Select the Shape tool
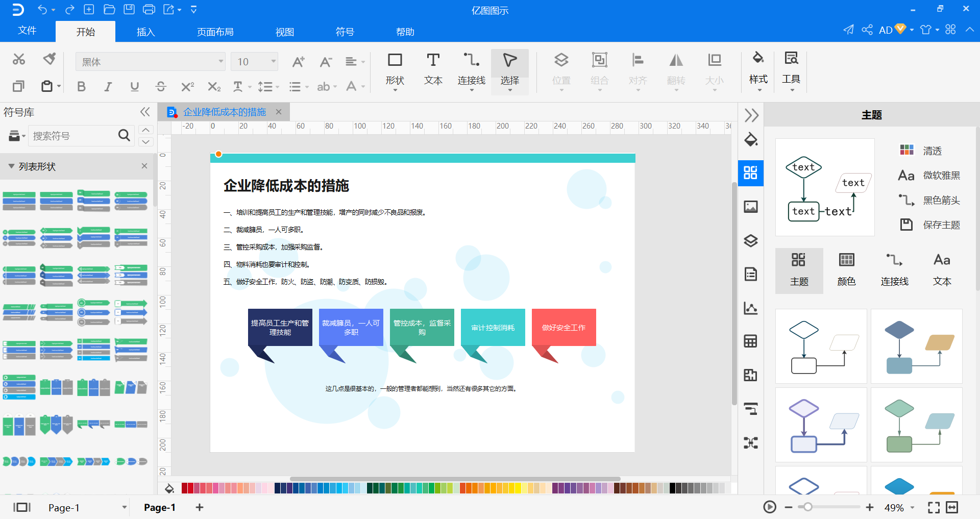980x519 pixels. pos(395,70)
